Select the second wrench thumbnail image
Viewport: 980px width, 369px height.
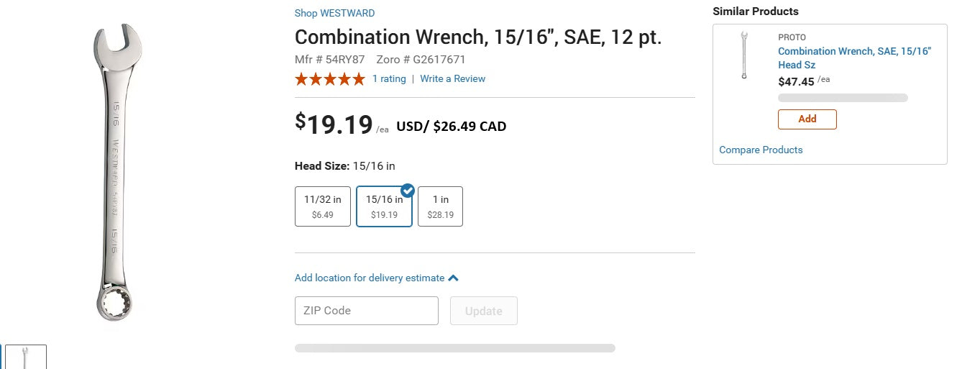tap(26, 357)
